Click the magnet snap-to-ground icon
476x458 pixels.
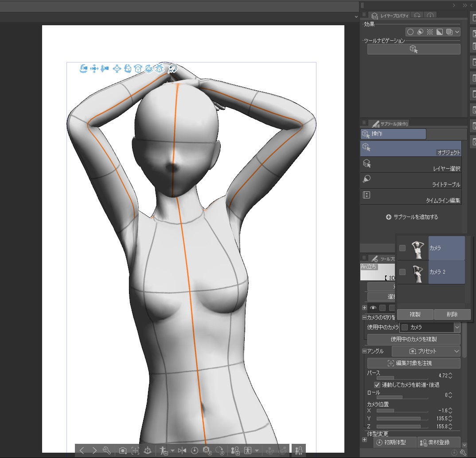tap(172, 69)
